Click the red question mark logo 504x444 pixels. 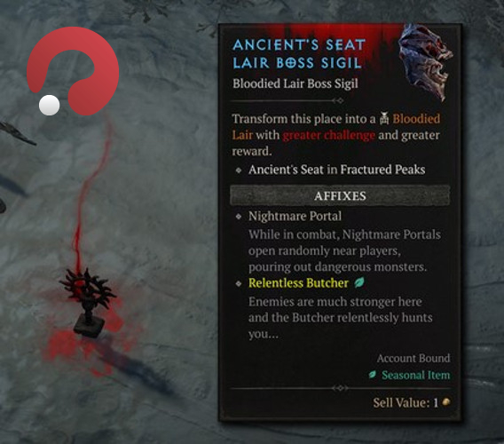74,71
